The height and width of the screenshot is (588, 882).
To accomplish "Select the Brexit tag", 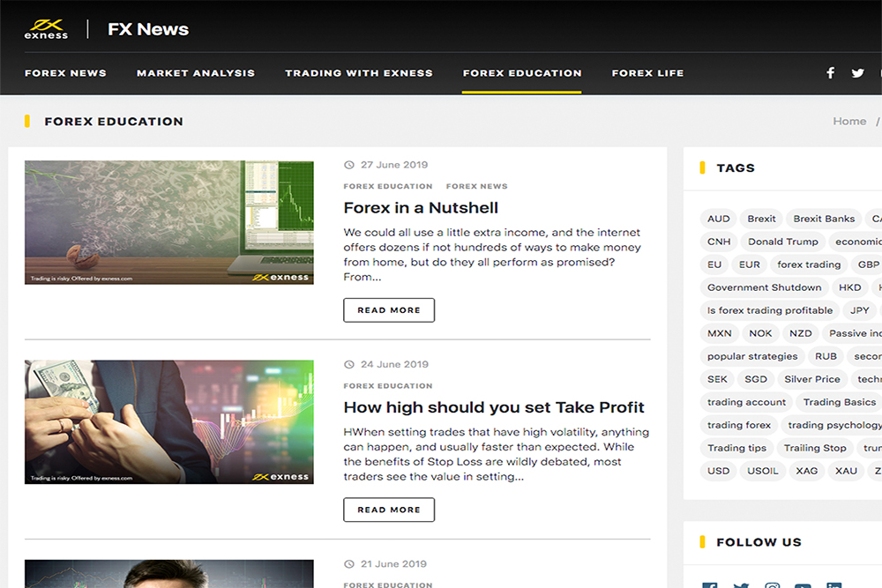I will point(761,219).
